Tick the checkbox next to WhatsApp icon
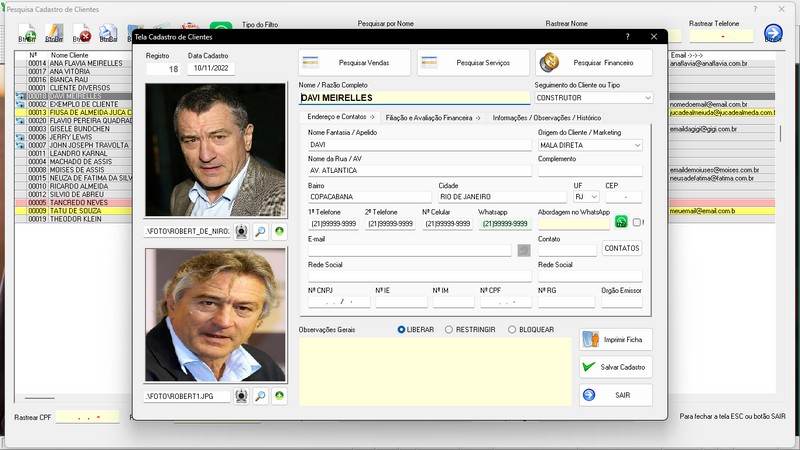The height and width of the screenshot is (450, 800). point(637,222)
